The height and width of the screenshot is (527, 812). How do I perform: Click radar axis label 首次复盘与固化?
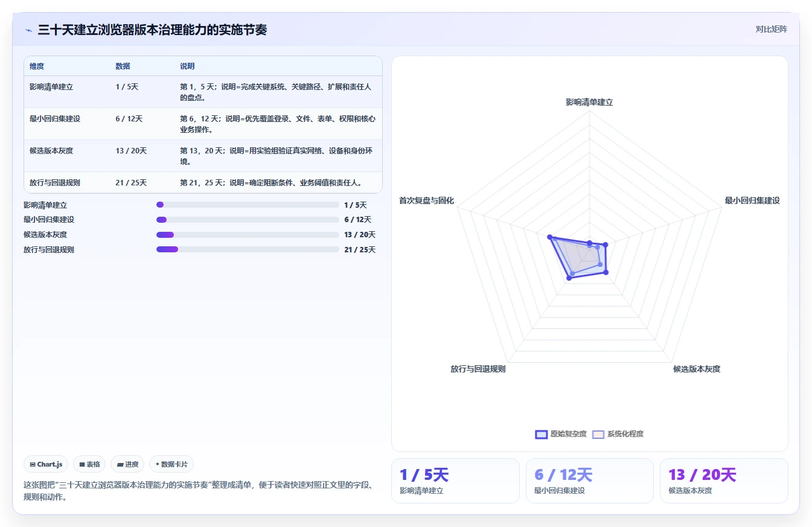[426, 200]
